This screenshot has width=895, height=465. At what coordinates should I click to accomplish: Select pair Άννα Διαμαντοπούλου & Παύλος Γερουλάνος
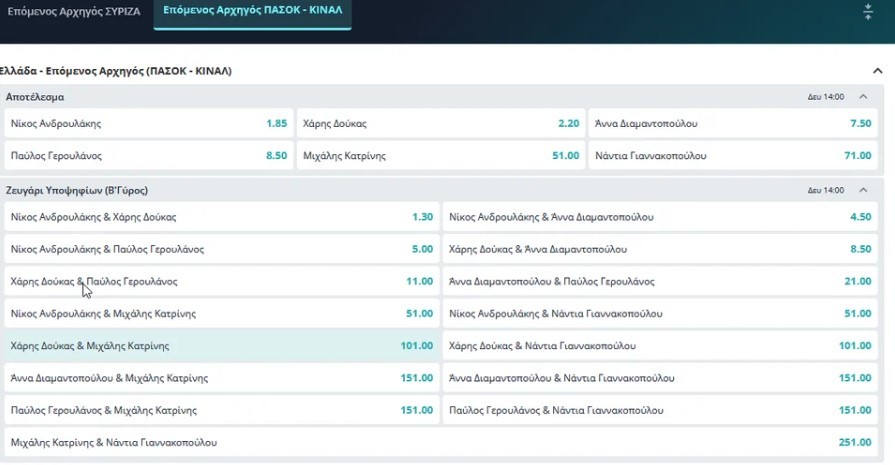click(660, 281)
